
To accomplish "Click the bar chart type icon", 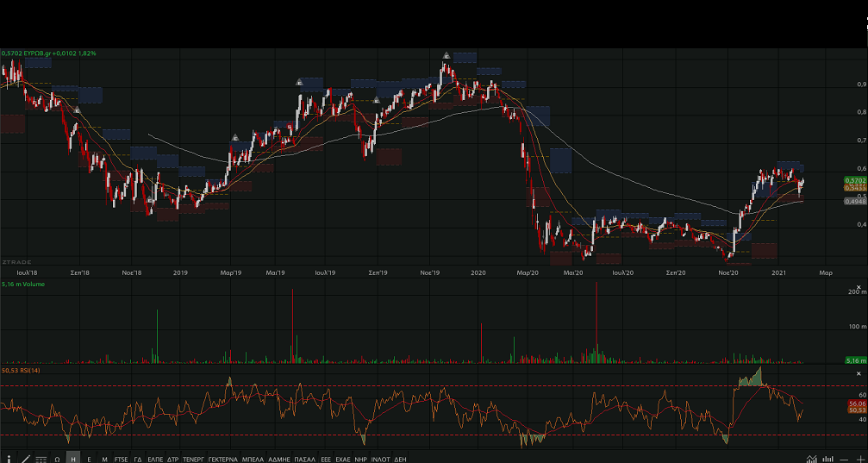I will [827, 459].
